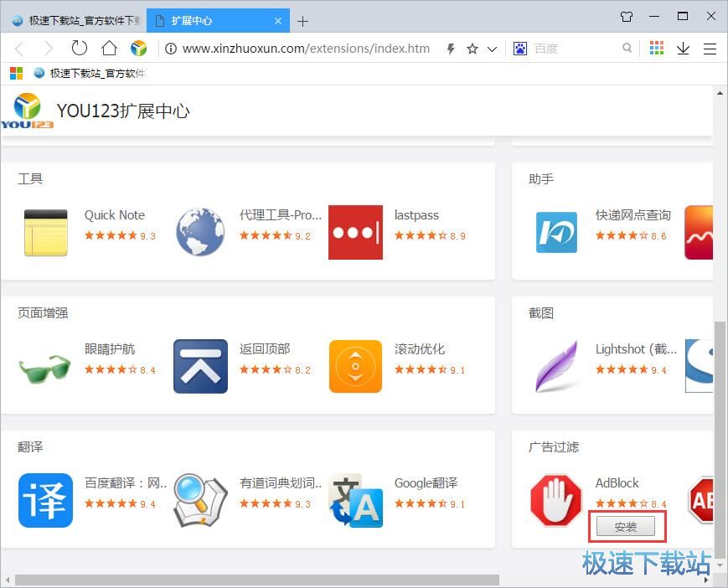The image size is (728, 588).
Task: Click the 有道词典 magnifier book icon
Action: [200, 500]
